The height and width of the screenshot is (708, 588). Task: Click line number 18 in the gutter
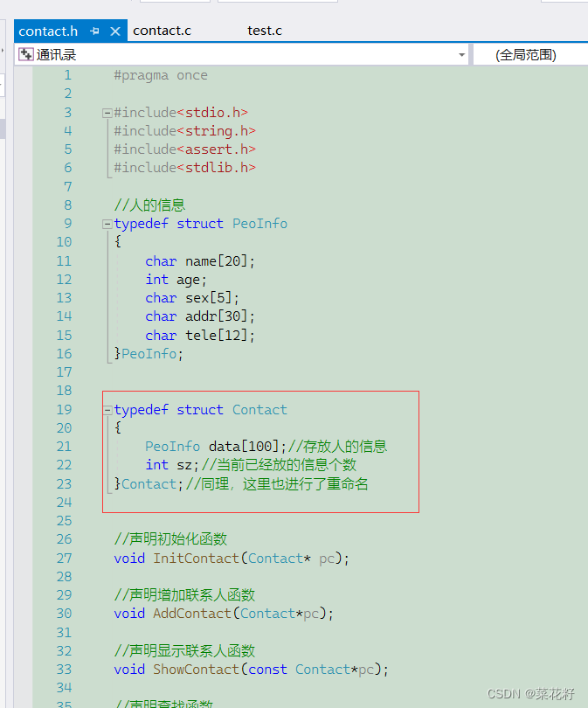point(64,391)
